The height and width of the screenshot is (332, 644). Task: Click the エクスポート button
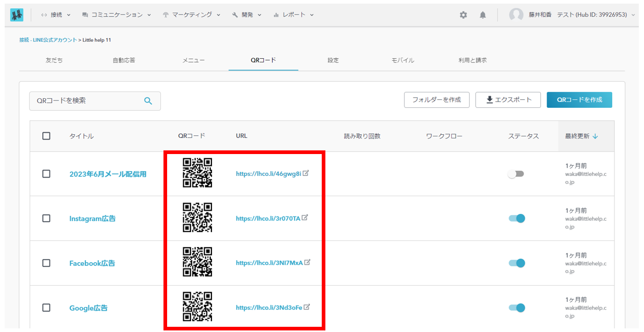click(x=508, y=100)
